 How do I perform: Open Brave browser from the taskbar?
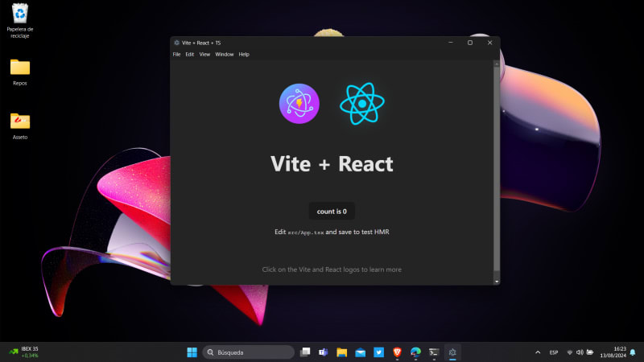[x=397, y=352]
